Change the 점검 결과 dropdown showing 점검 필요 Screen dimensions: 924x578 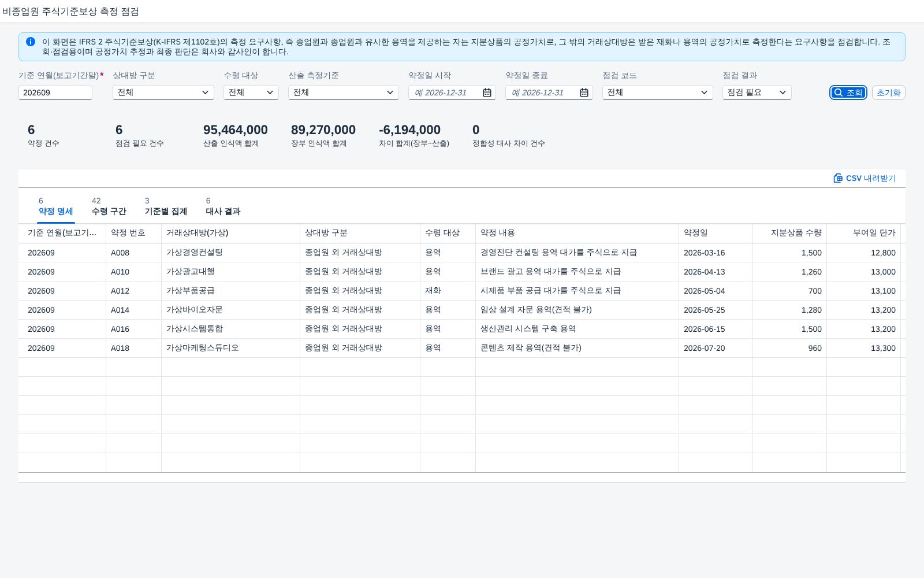pyautogui.click(x=757, y=92)
